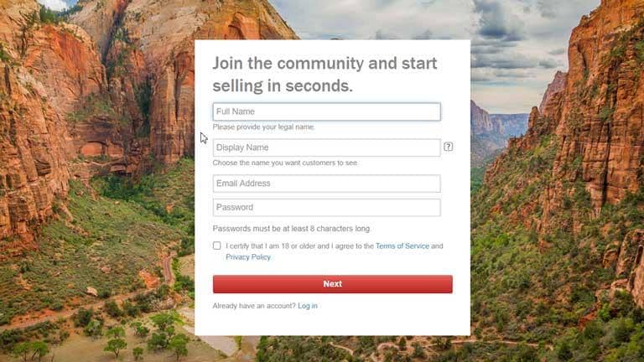644x362 pixels.
Task: Open the Terms of Service link
Action: (x=402, y=246)
